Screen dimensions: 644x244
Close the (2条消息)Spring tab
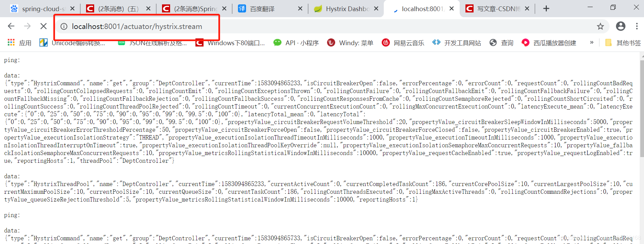pyautogui.click(x=224, y=9)
